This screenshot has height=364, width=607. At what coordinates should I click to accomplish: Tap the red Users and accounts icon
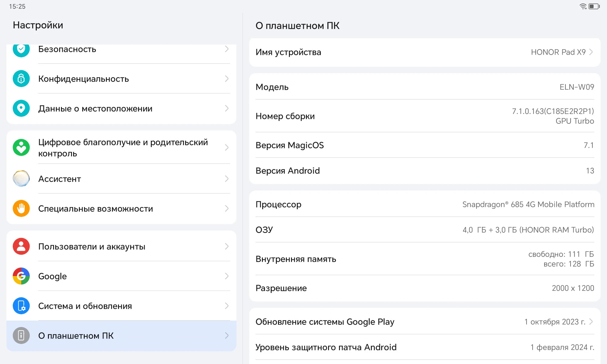click(21, 246)
